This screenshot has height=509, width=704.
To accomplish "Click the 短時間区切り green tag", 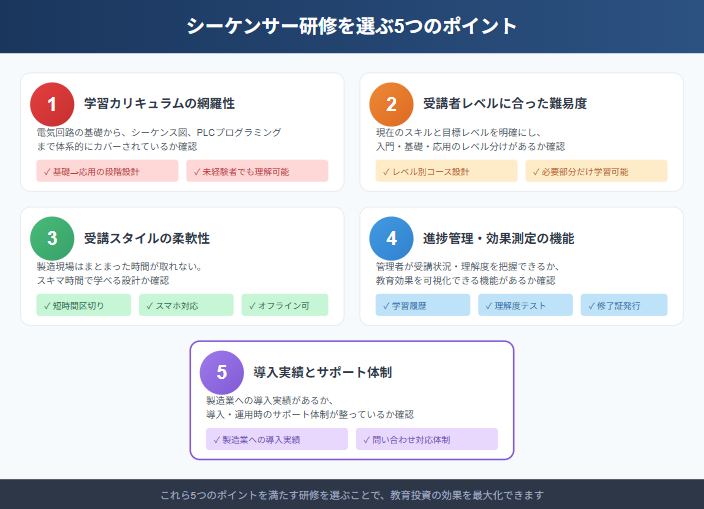I will pyautogui.click(x=84, y=305).
